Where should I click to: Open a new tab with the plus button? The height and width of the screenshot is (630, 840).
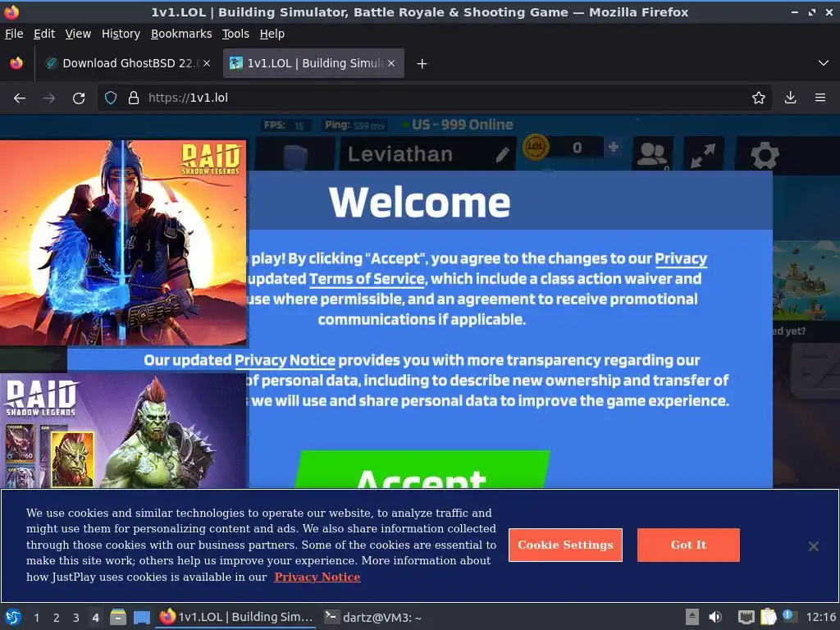tap(422, 64)
